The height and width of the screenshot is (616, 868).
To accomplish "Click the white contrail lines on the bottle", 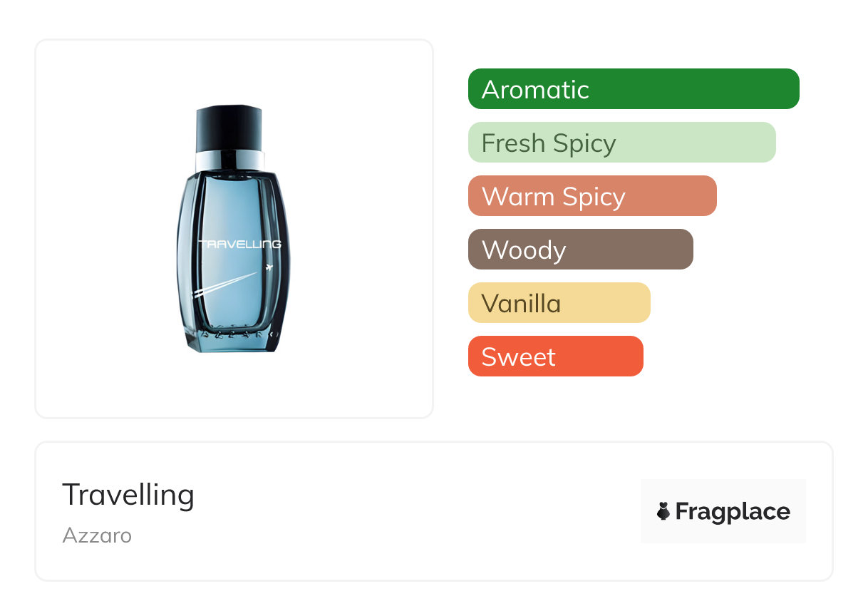I will click(x=224, y=282).
